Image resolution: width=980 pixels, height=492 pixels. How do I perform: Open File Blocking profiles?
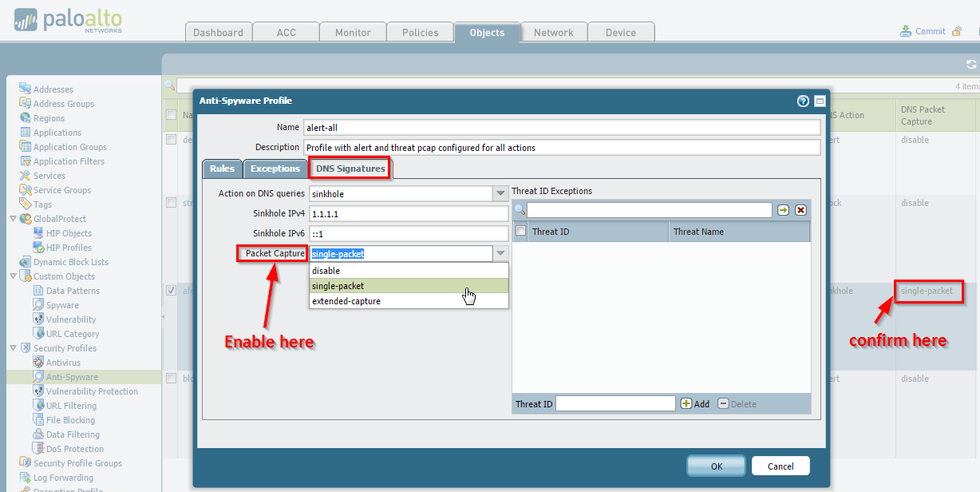tap(70, 420)
